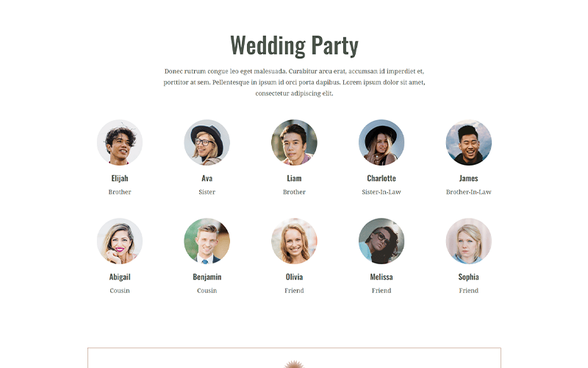Click the name Benjamin

point(207,277)
